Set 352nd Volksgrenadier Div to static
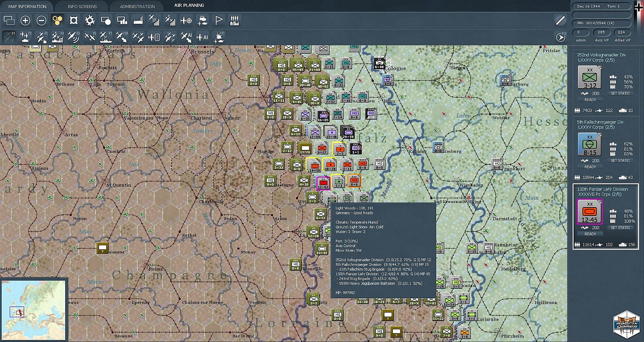 (x=620, y=93)
